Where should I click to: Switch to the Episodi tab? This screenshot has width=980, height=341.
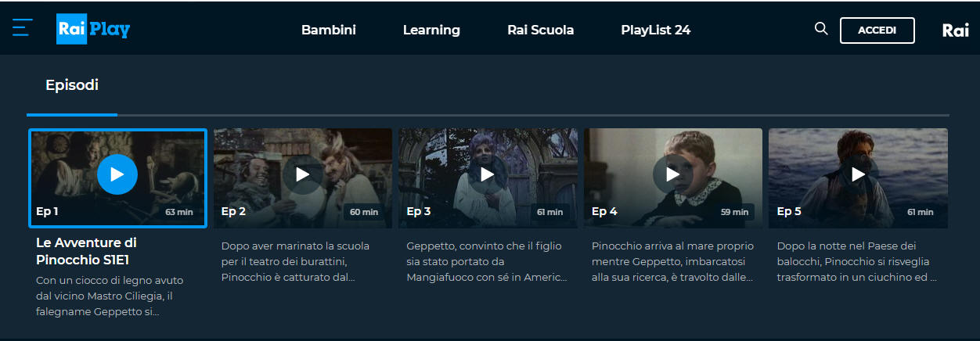72,85
